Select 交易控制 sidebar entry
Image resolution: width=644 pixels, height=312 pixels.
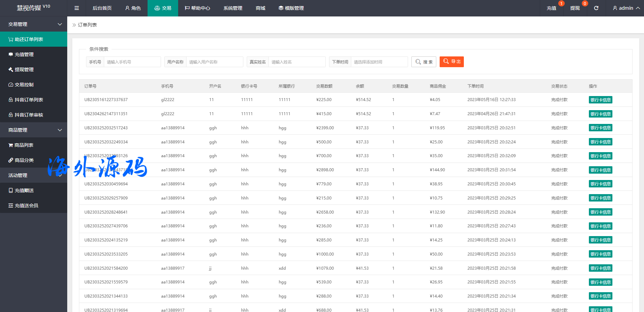(24, 85)
